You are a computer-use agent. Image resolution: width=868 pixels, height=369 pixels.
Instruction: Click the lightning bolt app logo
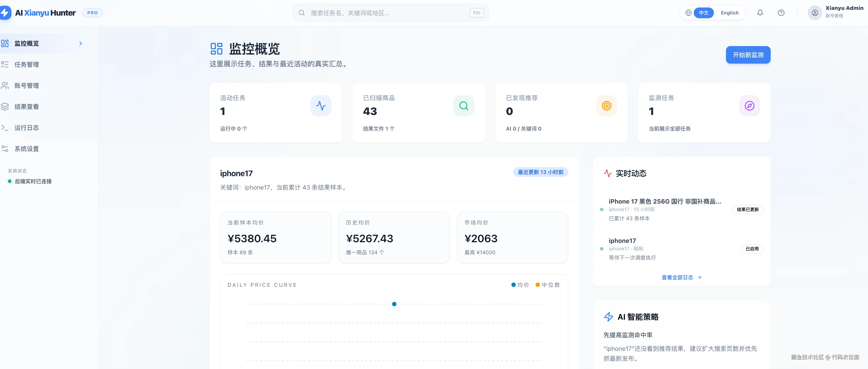coord(5,13)
